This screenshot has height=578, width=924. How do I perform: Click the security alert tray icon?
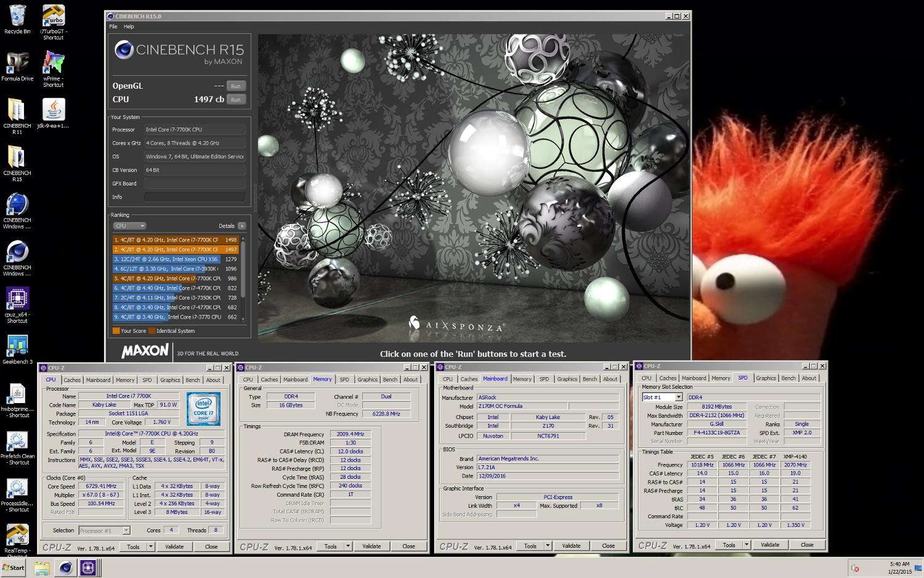[854, 568]
